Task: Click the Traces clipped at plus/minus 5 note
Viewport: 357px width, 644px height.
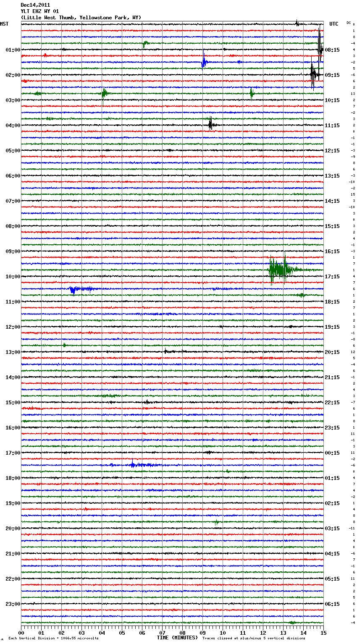Action: 254,638
